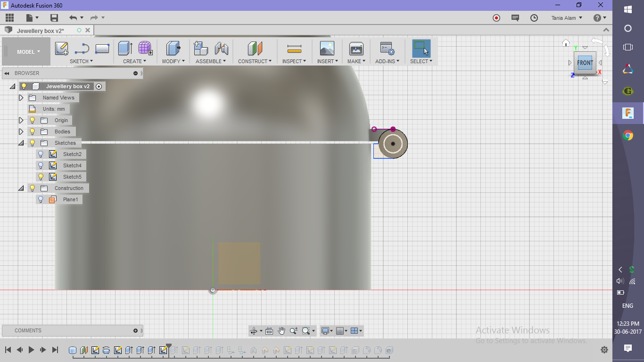Toggle visibility of Sketches folder
The image size is (644, 362).
pyautogui.click(x=32, y=143)
